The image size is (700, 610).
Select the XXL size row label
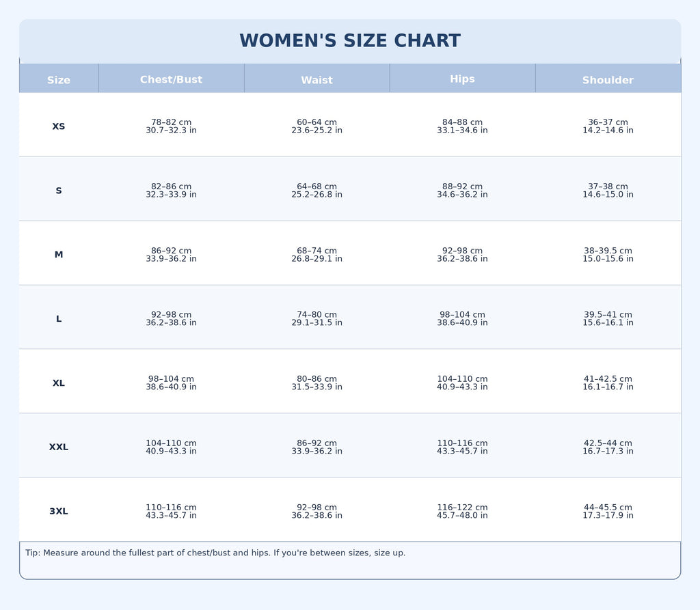pos(59,447)
